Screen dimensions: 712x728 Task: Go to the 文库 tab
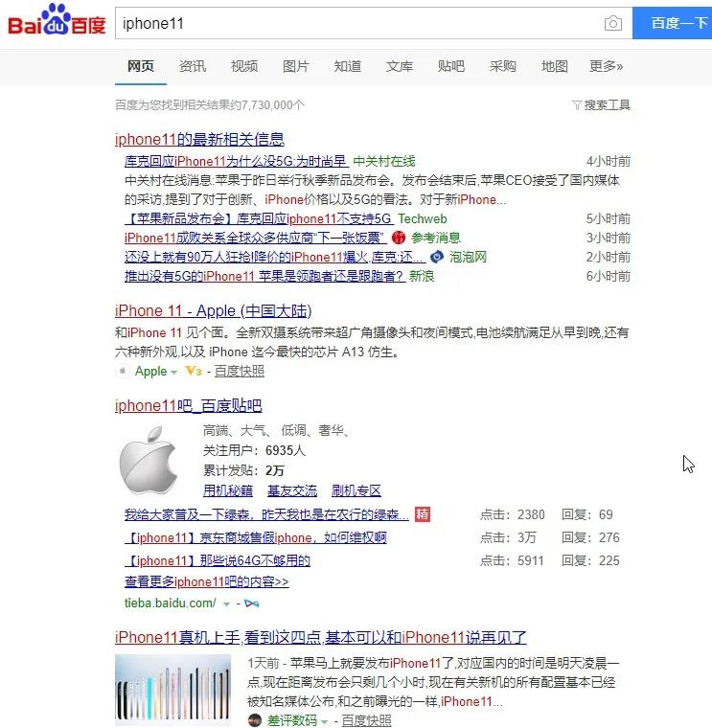[400, 66]
